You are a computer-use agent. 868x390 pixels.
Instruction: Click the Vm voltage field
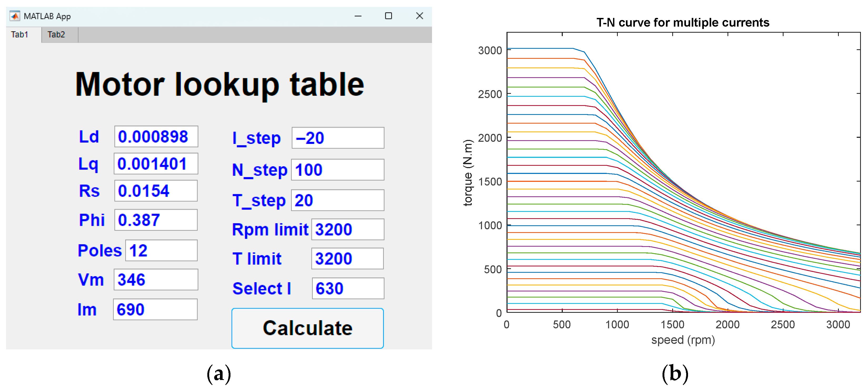pyautogui.click(x=156, y=280)
